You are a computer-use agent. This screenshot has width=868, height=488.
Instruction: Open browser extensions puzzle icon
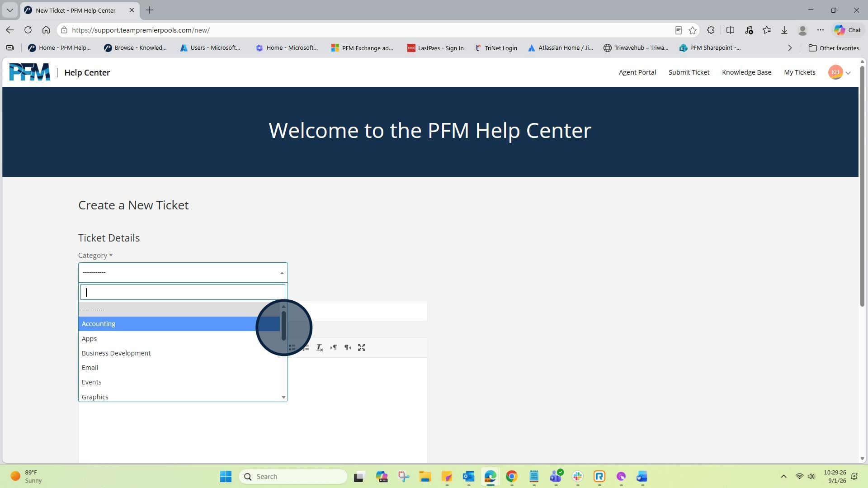tap(711, 30)
